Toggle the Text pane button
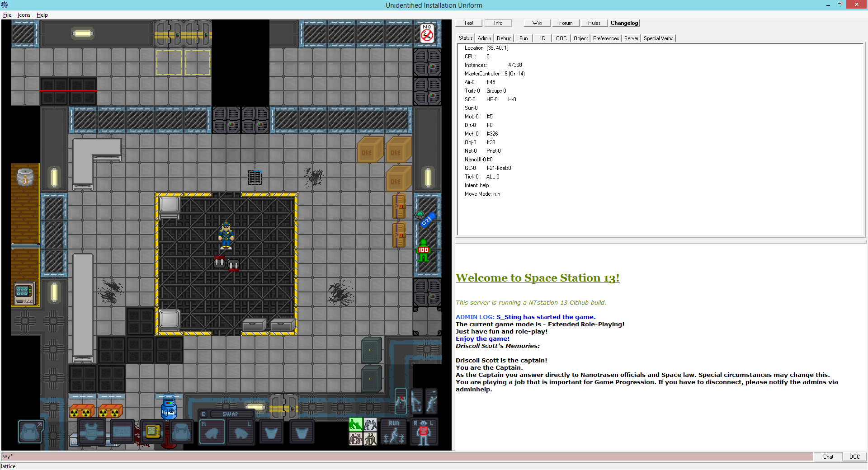 [x=468, y=23]
